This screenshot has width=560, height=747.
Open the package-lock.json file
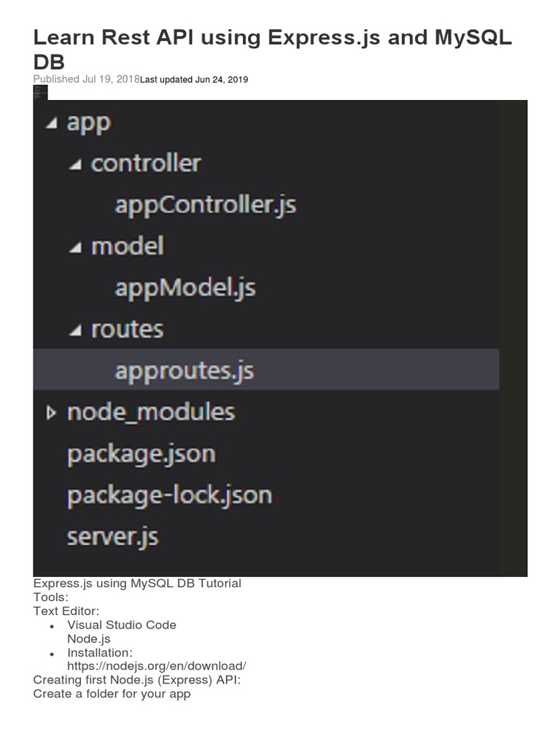coord(169,496)
